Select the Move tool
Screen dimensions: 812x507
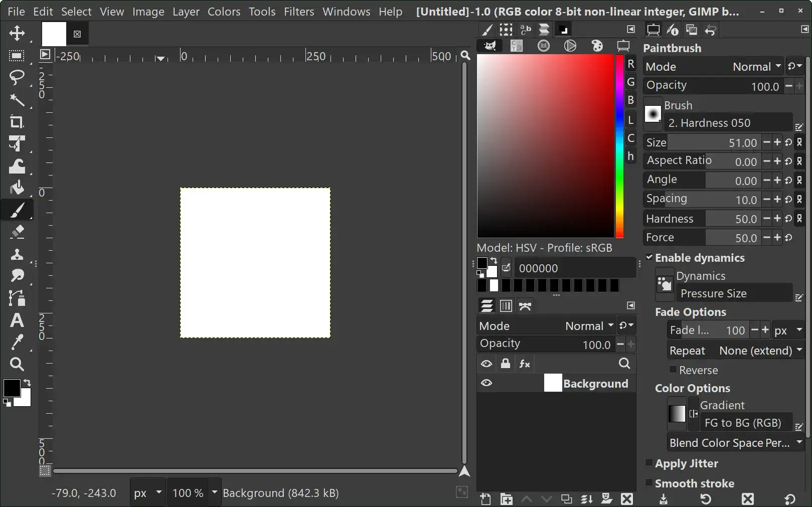click(17, 34)
